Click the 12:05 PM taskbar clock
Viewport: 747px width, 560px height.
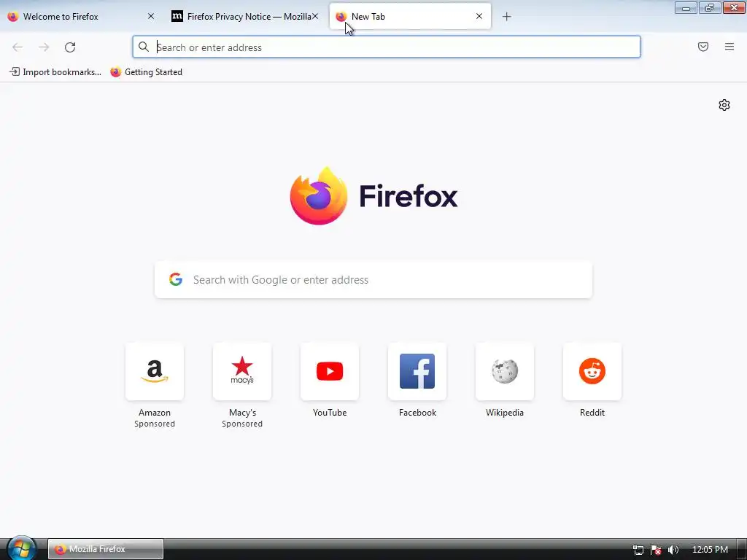click(x=709, y=550)
